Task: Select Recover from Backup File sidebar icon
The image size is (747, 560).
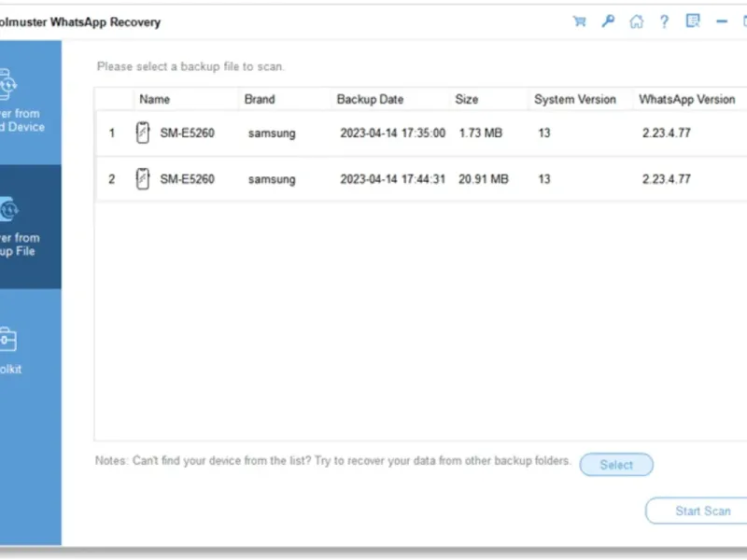Action: (x=8, y=209)
